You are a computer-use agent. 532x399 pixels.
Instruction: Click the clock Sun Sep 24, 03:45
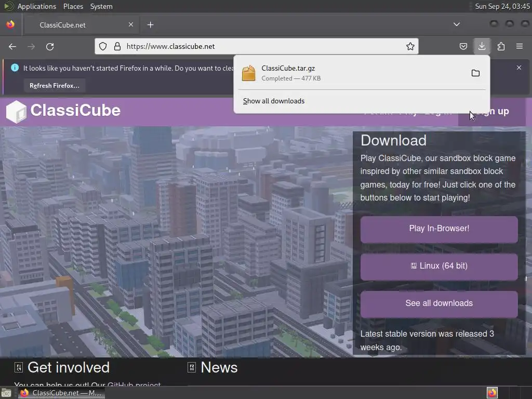502,6
